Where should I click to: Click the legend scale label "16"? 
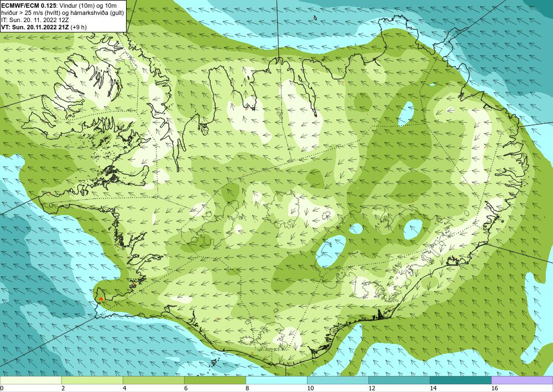point(494,389)
